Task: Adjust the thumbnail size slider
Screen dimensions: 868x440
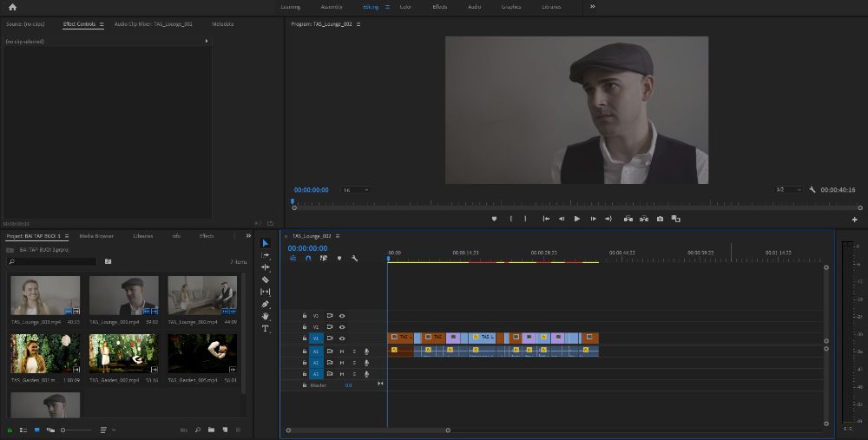Action: point(76,430)
